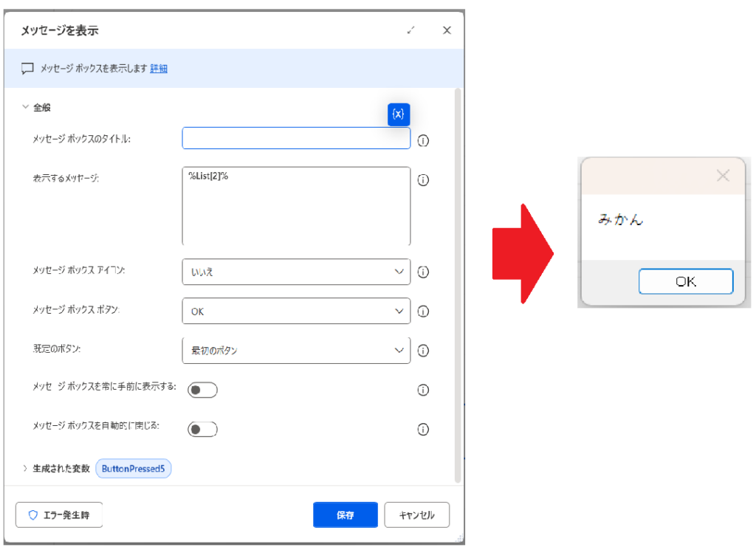Click the dialog expand resize icon
The width and height of the screenshot is (756, 550).
point(411,30)
